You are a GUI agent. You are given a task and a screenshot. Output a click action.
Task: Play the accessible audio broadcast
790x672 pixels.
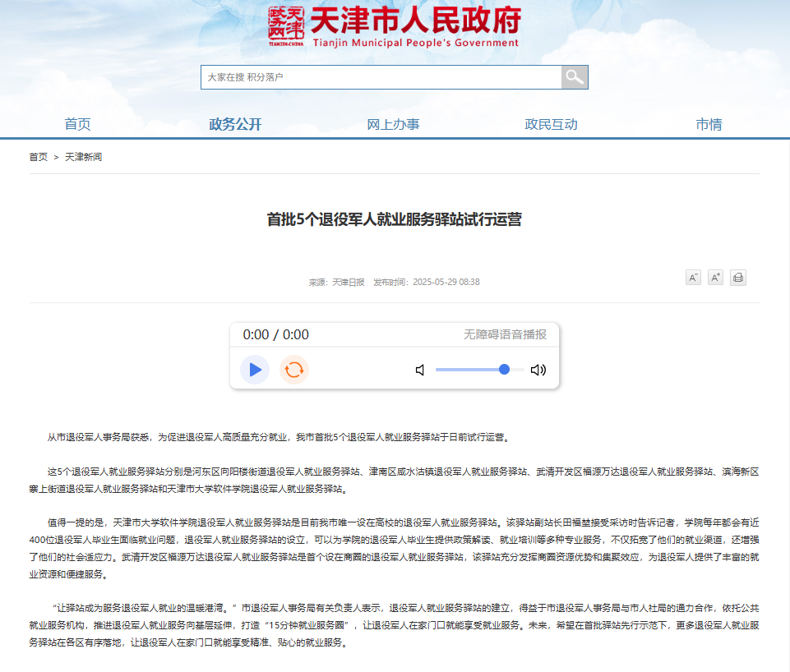click(255, 370)
